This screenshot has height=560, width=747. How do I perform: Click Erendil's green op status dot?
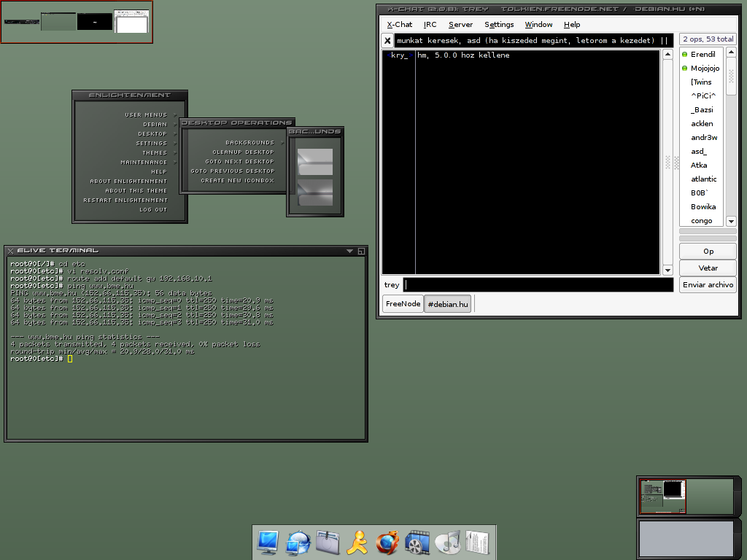pos(684,54)
